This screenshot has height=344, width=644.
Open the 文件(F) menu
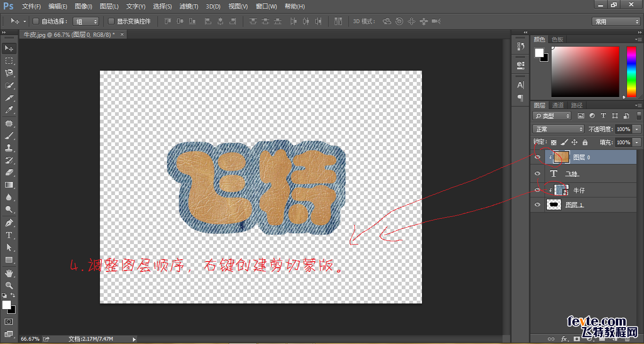point(32,7)
